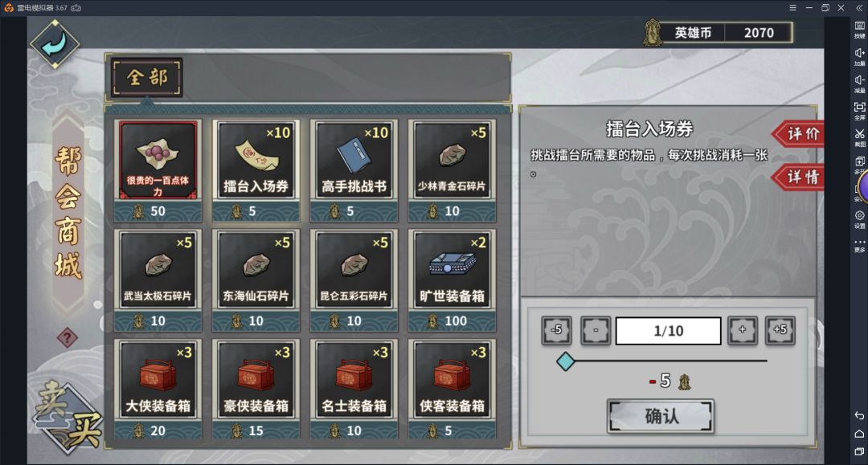Add five to quantity with +5
Screen dimensions: 868x465
(780, 330)
